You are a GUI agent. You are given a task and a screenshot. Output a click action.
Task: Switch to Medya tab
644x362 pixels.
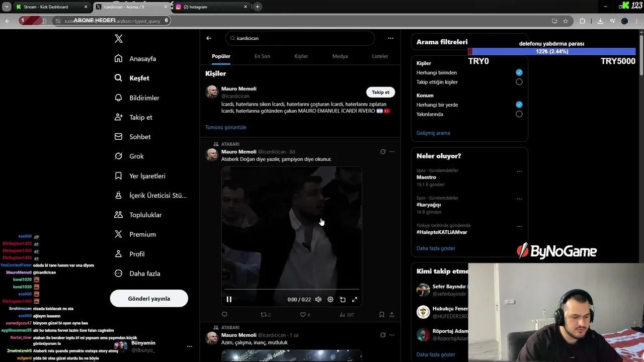[x=340, y=56]
